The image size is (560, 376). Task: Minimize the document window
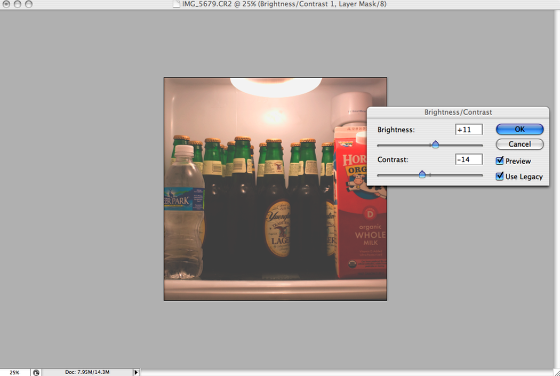pyautogui.click(x=17, y=4)
